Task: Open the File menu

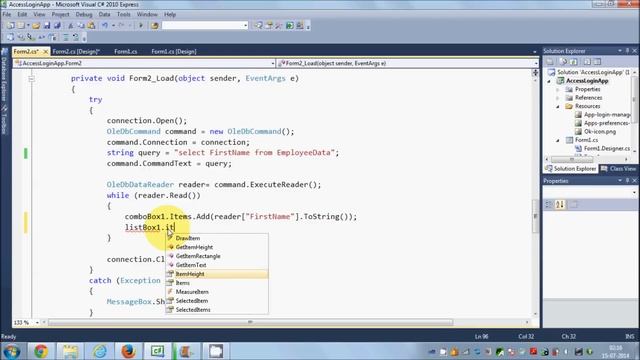Action: point(7,14)
